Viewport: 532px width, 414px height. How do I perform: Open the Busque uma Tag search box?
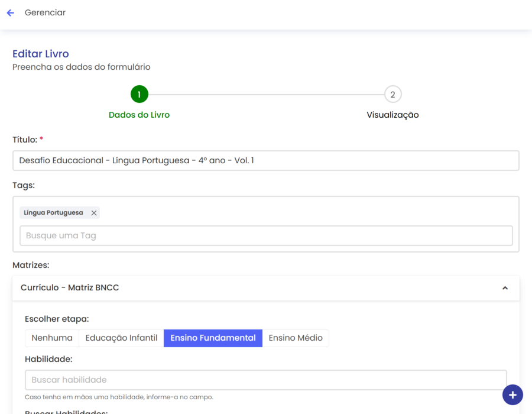coord(266,235)
